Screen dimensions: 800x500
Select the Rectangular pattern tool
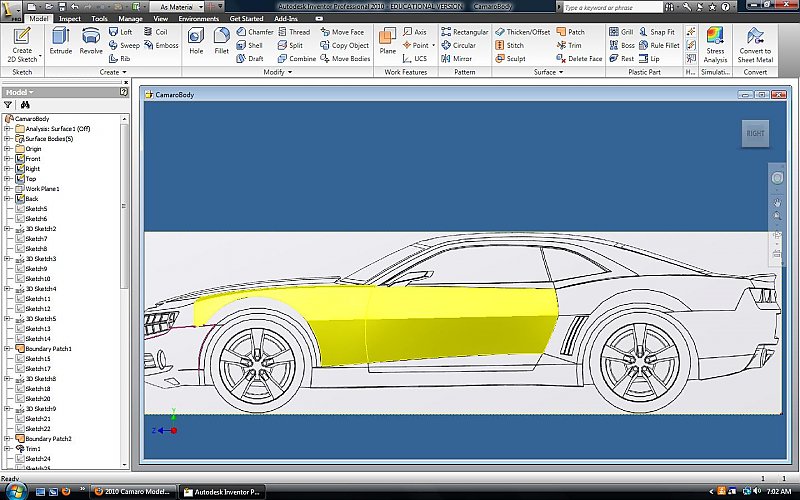(x=465, y=32)
